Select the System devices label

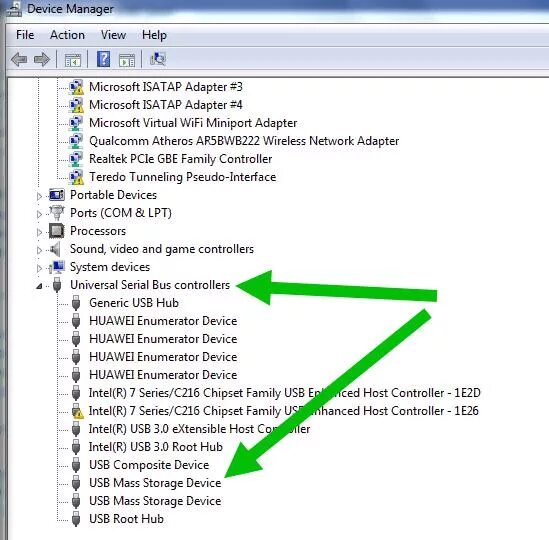pos(110,267)
